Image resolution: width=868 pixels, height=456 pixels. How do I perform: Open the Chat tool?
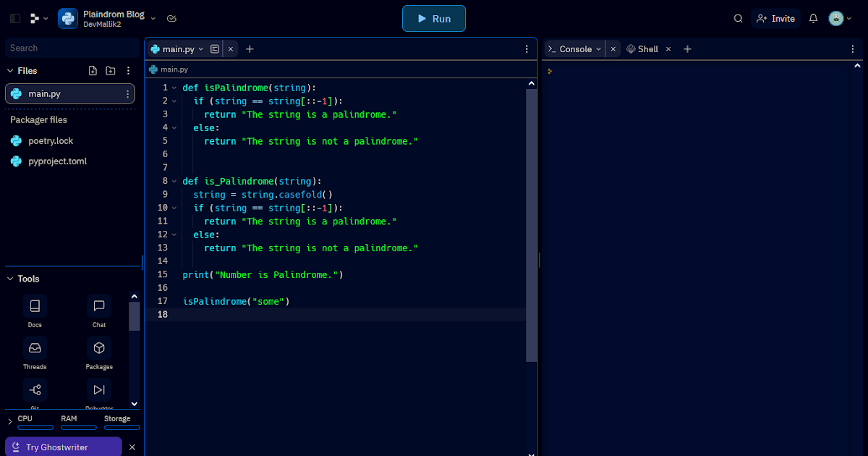coord(99,311)
